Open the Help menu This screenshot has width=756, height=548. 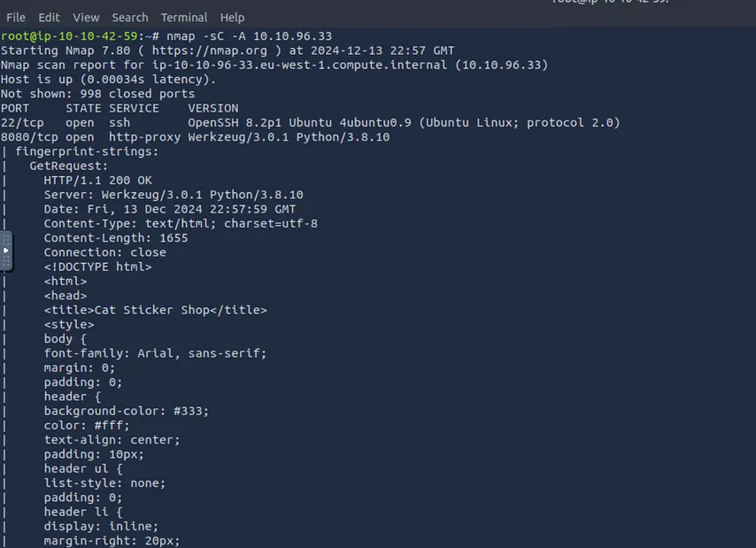[x=232, y=18]
